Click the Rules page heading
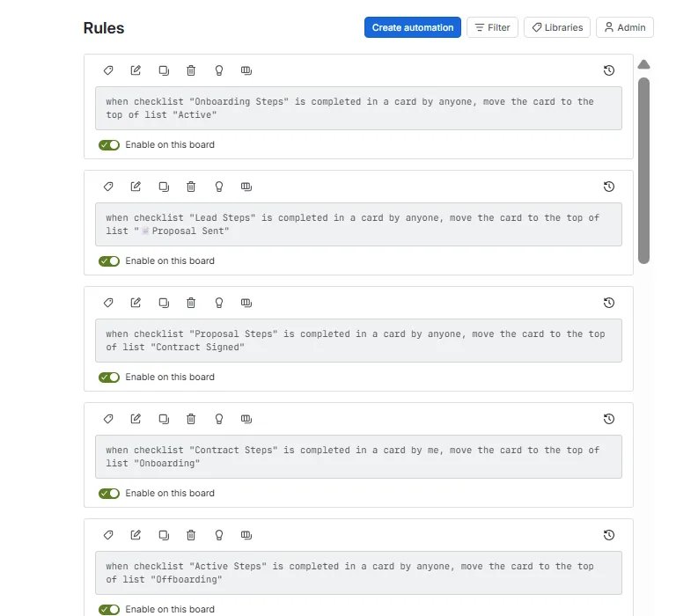The image size is (676, 616). click(x=104, y=28)
